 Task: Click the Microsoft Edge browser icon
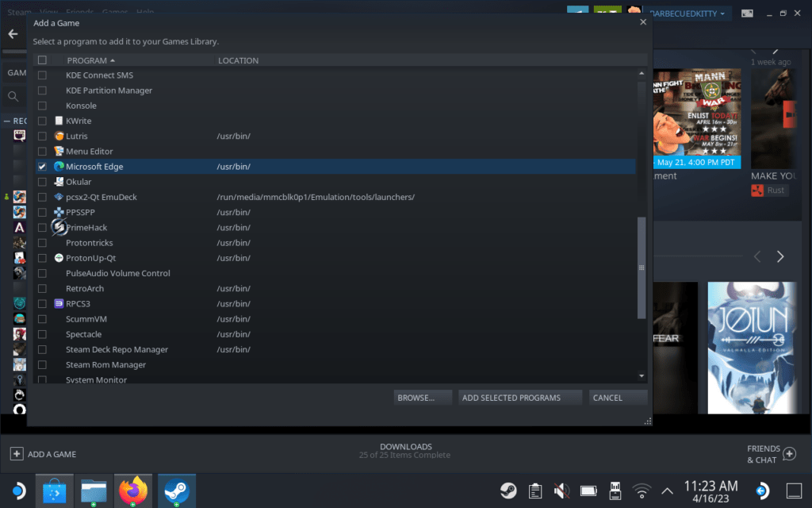click(59, 166)
